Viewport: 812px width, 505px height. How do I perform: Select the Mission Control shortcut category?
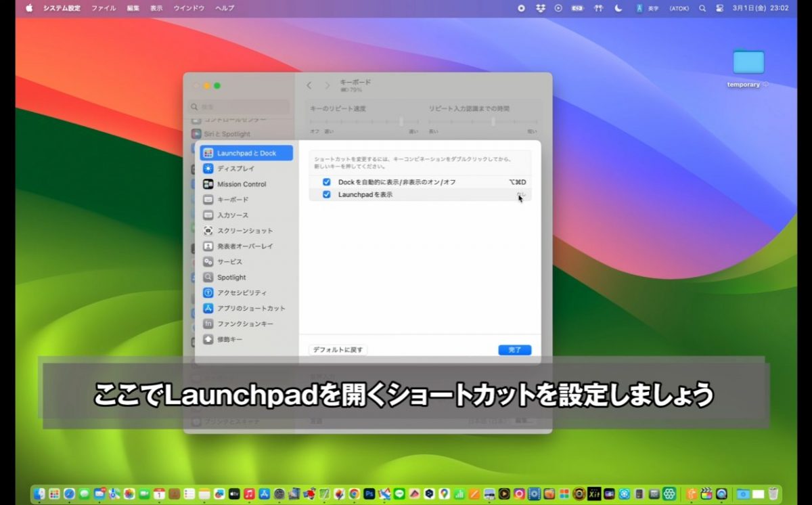246,184
